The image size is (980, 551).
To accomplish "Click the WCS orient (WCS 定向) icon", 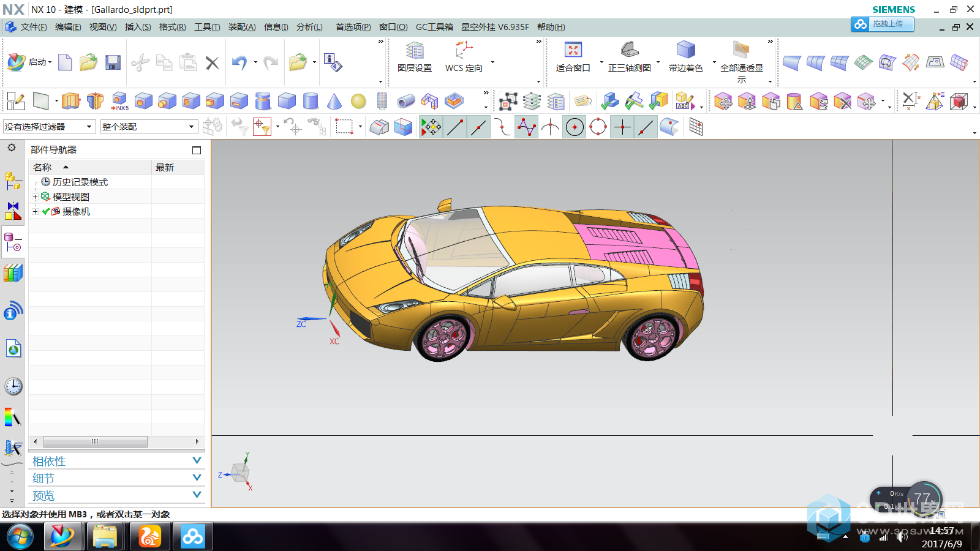I will [x=464, y=58].
